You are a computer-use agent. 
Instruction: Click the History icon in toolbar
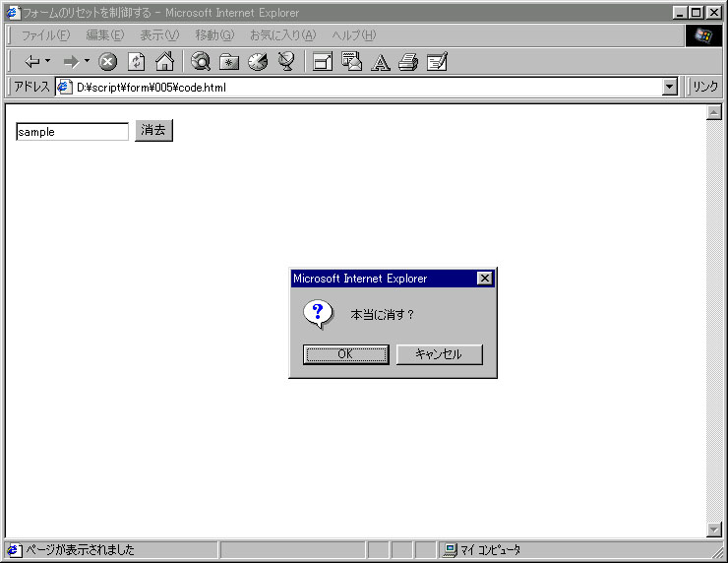[x=258, y=61]
